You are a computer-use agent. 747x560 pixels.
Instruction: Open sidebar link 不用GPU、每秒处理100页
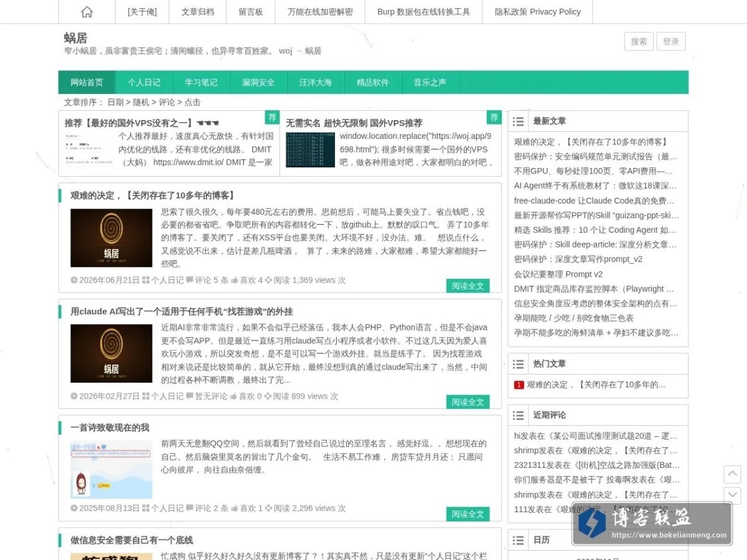click(594, 171)
